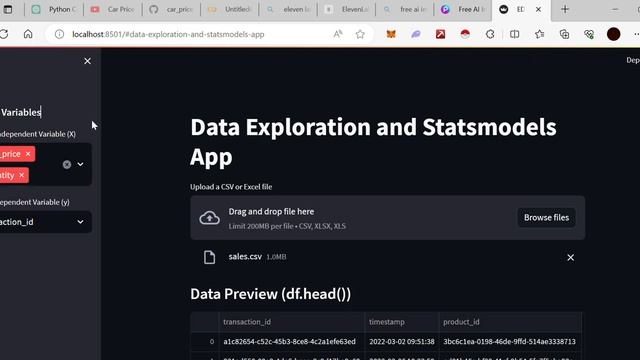
Task: Open the purple feather extension icon
Action: 416,34
